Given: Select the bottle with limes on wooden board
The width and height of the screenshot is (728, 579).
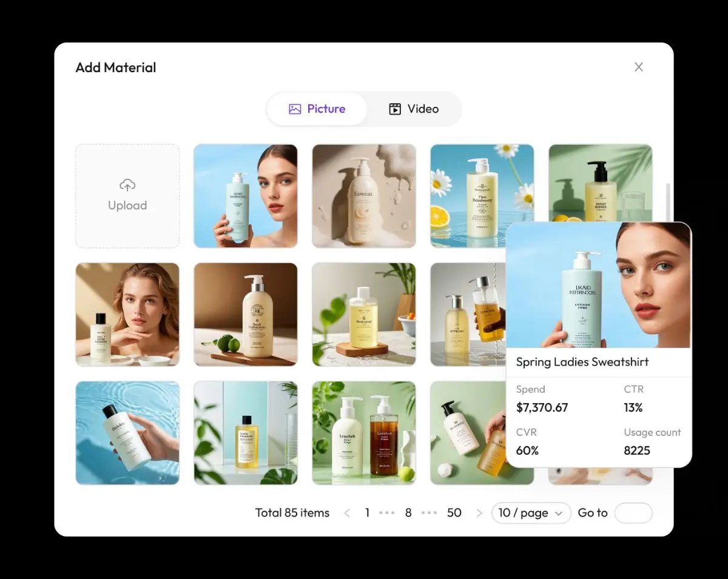Looking at the screenshot, I should click(x=246, y=314).
